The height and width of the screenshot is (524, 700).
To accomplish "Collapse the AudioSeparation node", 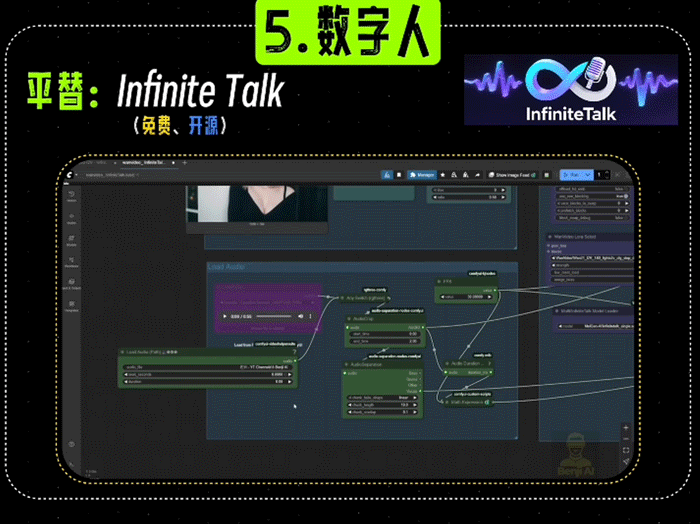I will click(x=346, y=365).
